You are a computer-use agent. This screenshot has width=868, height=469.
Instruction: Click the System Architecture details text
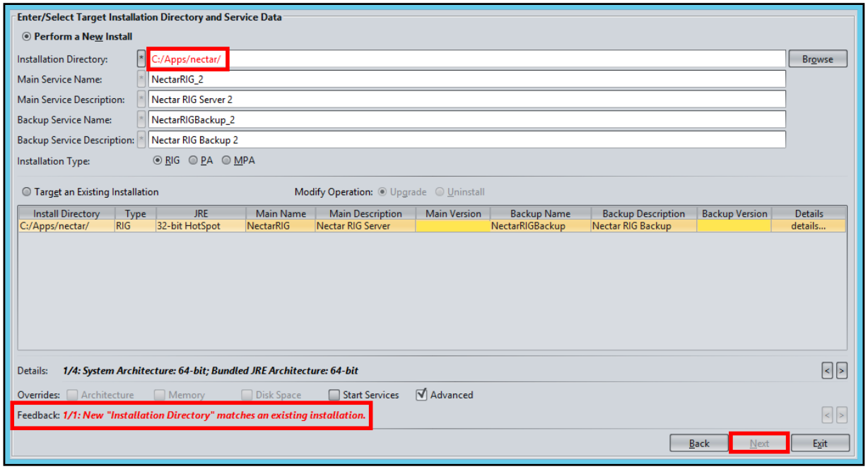pos(211,370)
